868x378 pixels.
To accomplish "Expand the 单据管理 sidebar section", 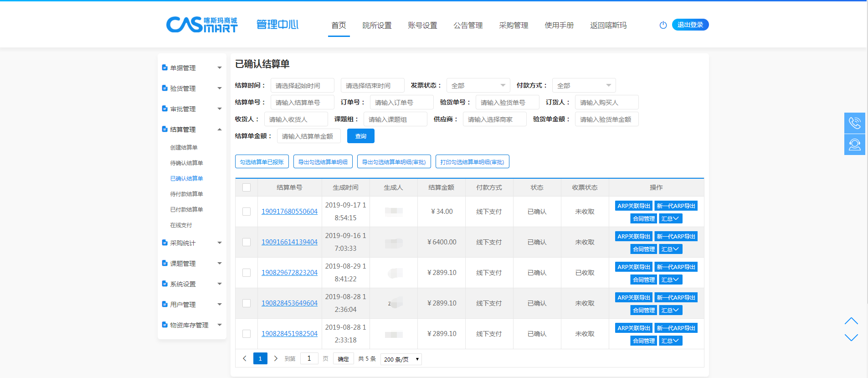I will coord(192,68).
